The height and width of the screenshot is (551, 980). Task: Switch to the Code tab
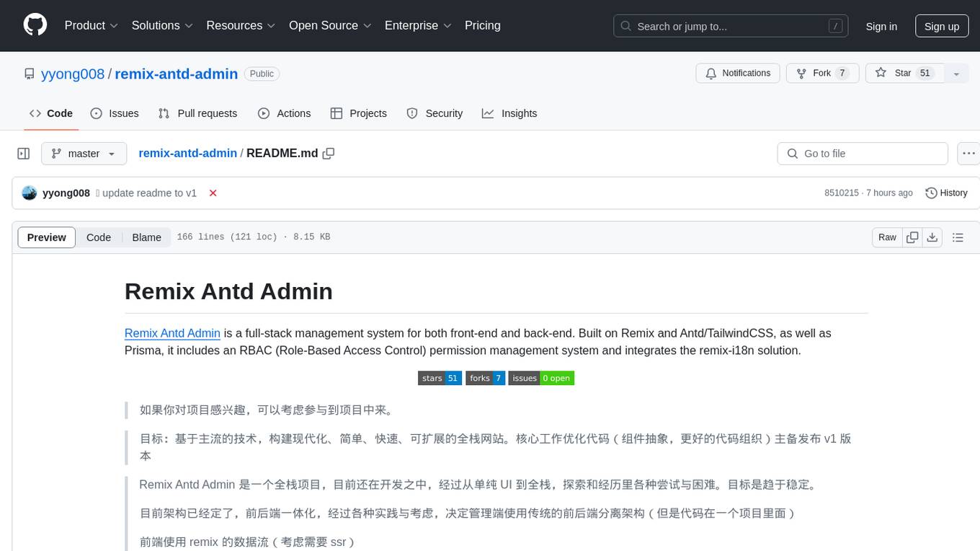[x=51, y=113]
